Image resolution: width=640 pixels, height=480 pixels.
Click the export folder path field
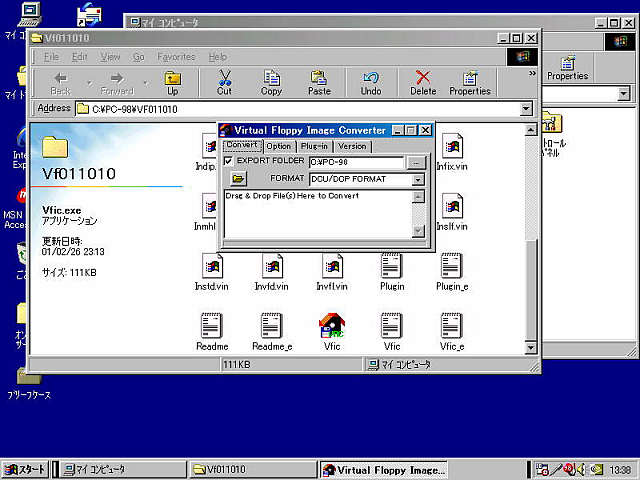pos(356,162)
